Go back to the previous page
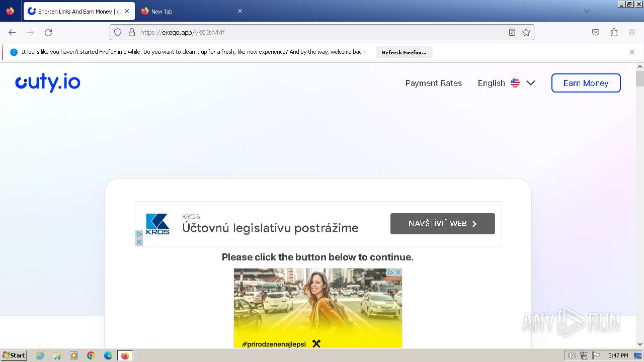 12,32
